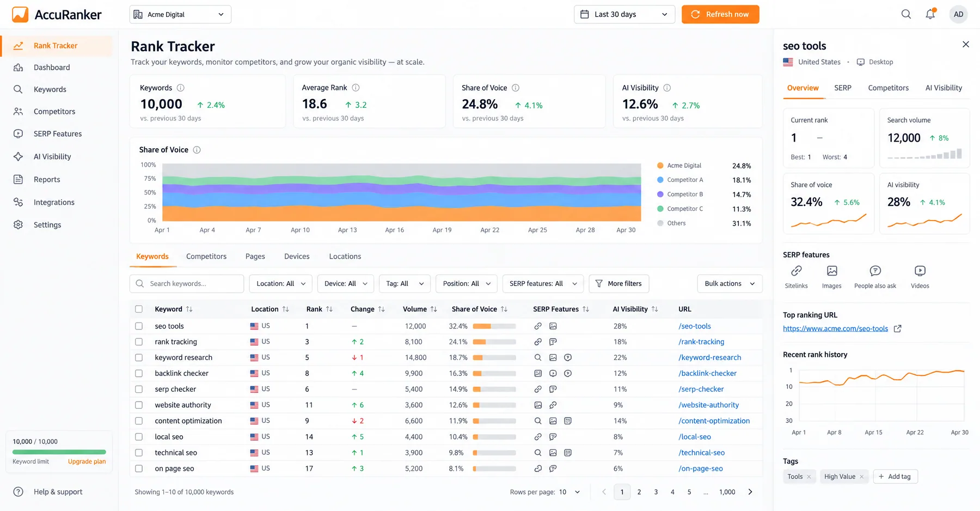
Task: Click info icon next to Keywords metric
Action: [181, 88]
